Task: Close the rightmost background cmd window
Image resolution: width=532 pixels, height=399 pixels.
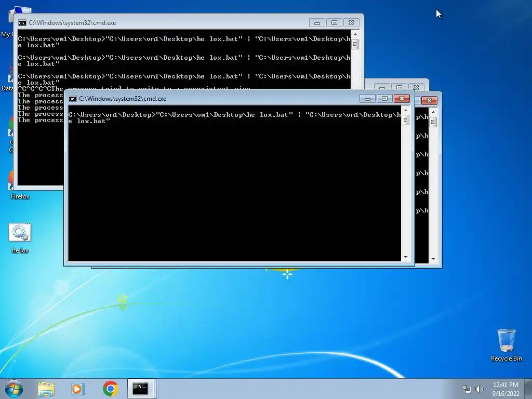Action: [x=429, y=100]
